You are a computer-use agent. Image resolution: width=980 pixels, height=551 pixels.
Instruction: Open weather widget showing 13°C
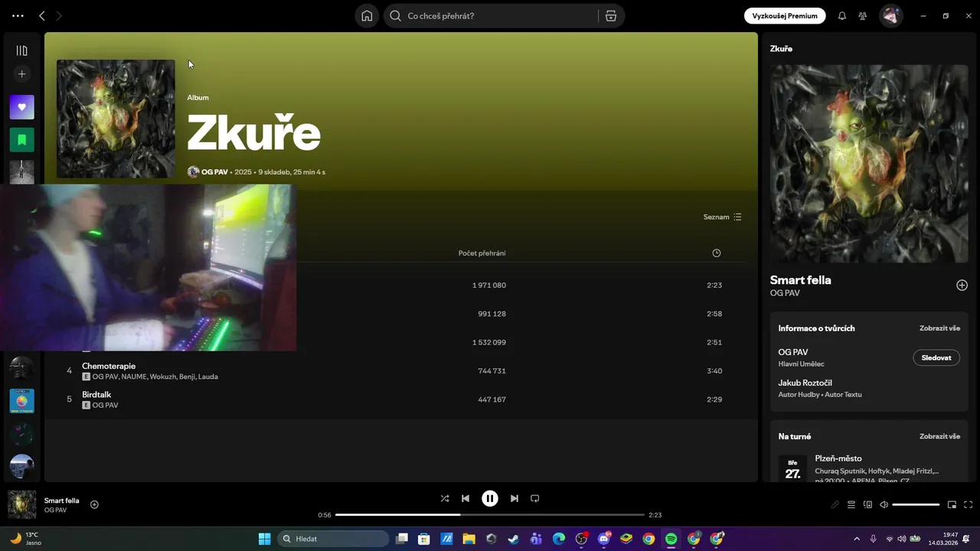pyautogui.click(x=26, y=539)
